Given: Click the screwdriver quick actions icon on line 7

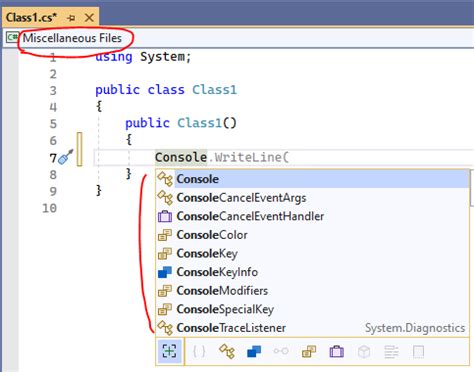Looking at the screenshot, I should pos(65,157).
